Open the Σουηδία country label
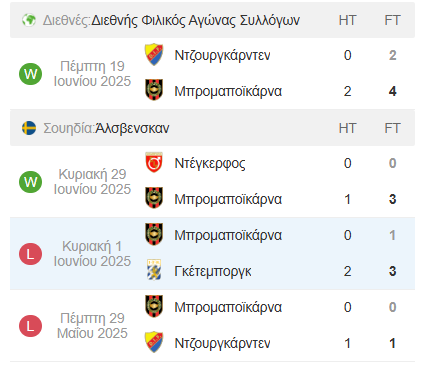 click(69, 128)
